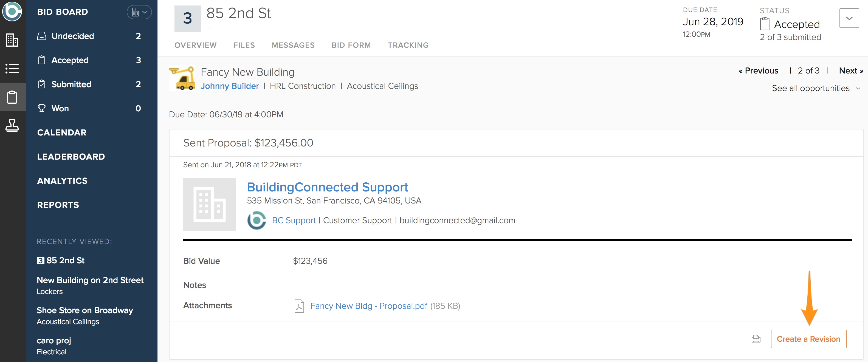Screen dimensions: 868x362
Task: Expand the office selector dropdown beside Bid Board
Action: [x=139, y=12]
